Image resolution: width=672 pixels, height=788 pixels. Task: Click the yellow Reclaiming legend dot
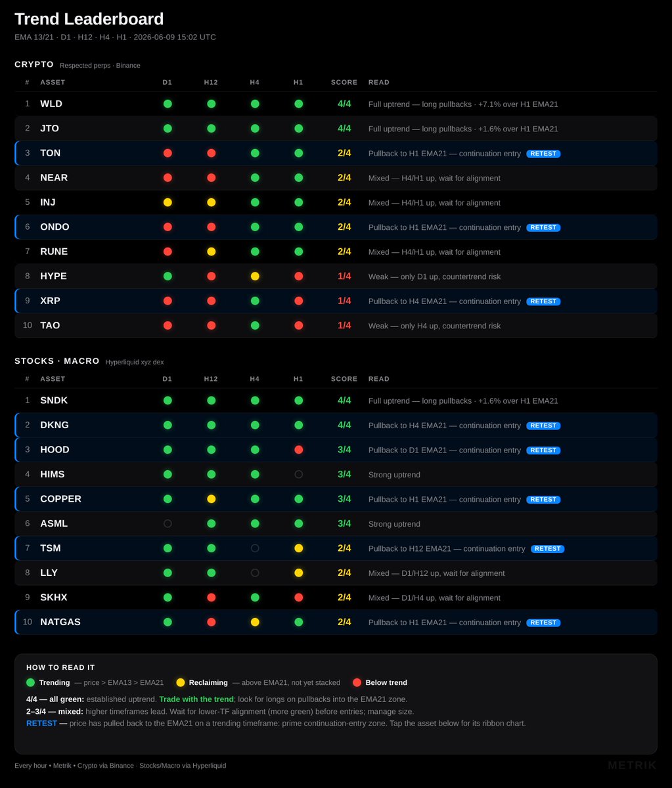[x=181, y=682]
